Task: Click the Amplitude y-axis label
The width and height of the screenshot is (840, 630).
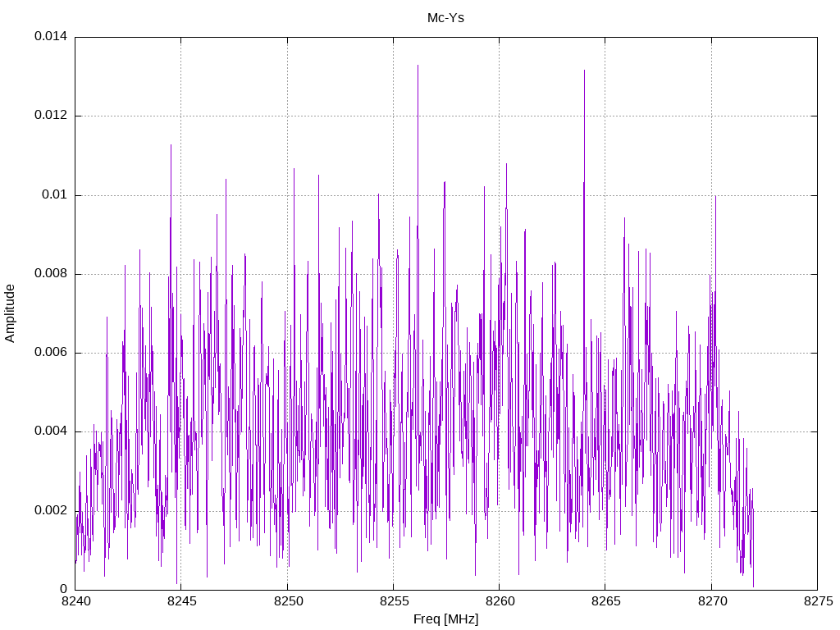Action: (x=10, y=313)
